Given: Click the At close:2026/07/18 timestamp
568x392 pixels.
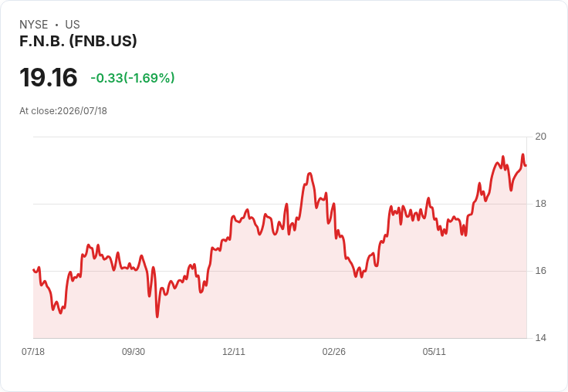Looking at the screenshot, I should tap(63, 111).
